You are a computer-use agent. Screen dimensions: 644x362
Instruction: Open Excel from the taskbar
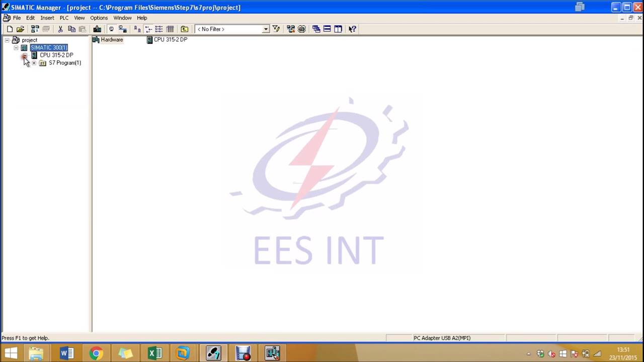click(154, 353)
